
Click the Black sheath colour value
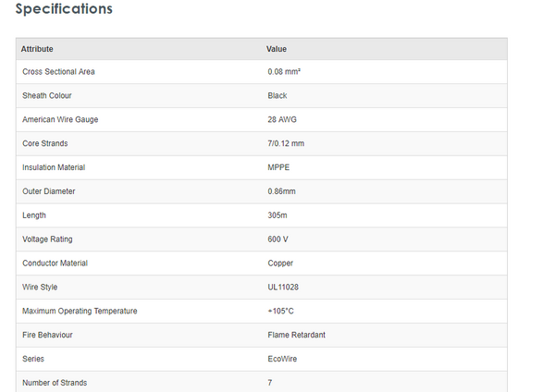277,96
